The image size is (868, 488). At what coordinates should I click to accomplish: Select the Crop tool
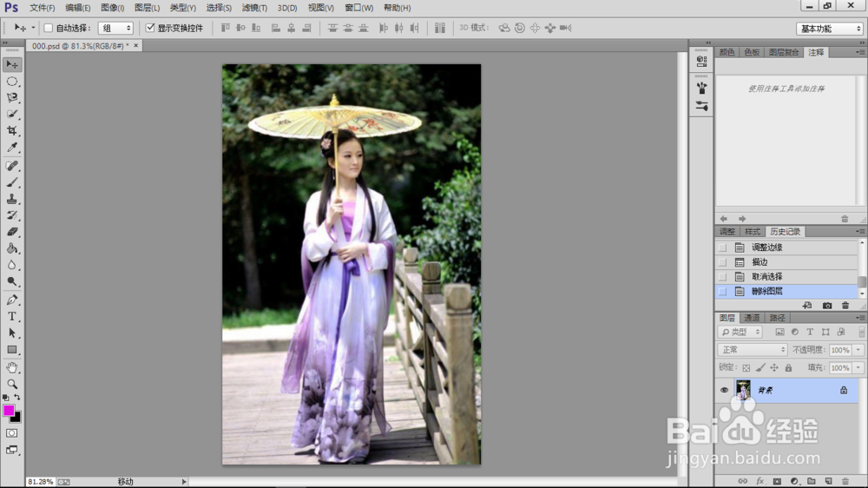pyautogui.click(x=11, y=131)
